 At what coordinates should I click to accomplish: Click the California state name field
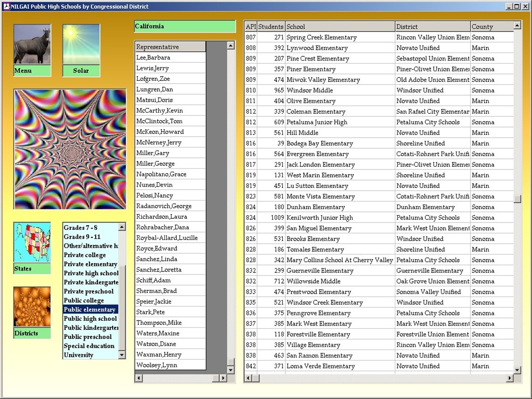click(x=185, y=26)
